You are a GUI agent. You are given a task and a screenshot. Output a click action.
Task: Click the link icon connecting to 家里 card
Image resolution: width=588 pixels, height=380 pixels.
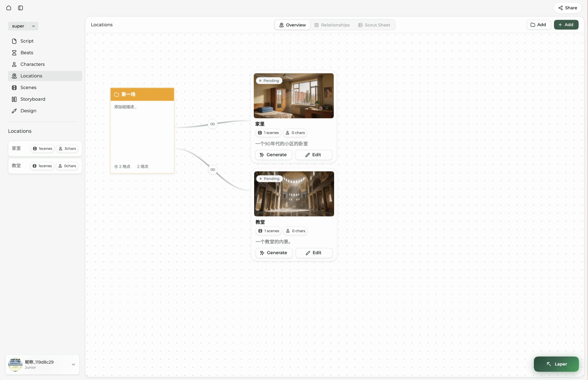pos(213,124)
